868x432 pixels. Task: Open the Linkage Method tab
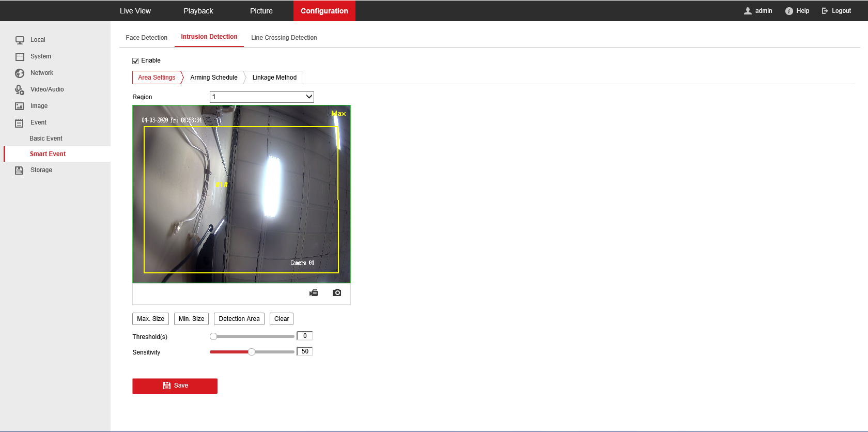[x=274, y=78]
